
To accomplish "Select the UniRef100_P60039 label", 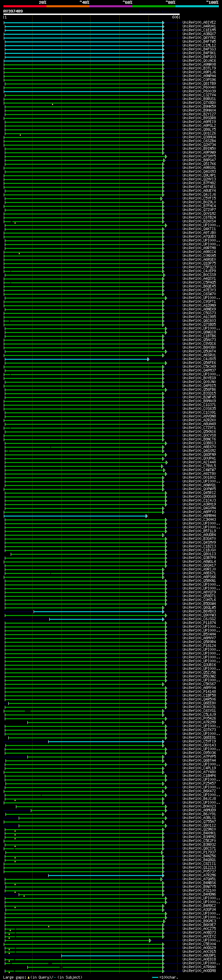I will [x=199, y=91].
